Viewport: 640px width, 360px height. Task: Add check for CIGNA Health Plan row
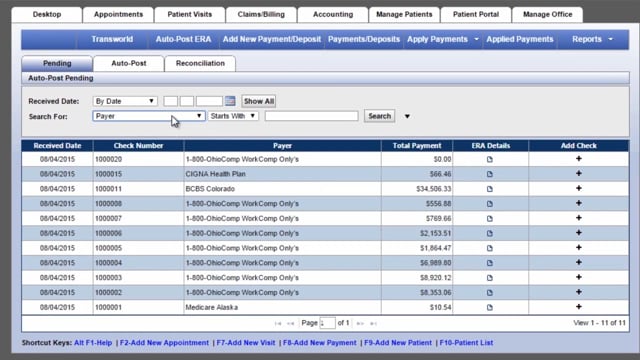[579, 173]
